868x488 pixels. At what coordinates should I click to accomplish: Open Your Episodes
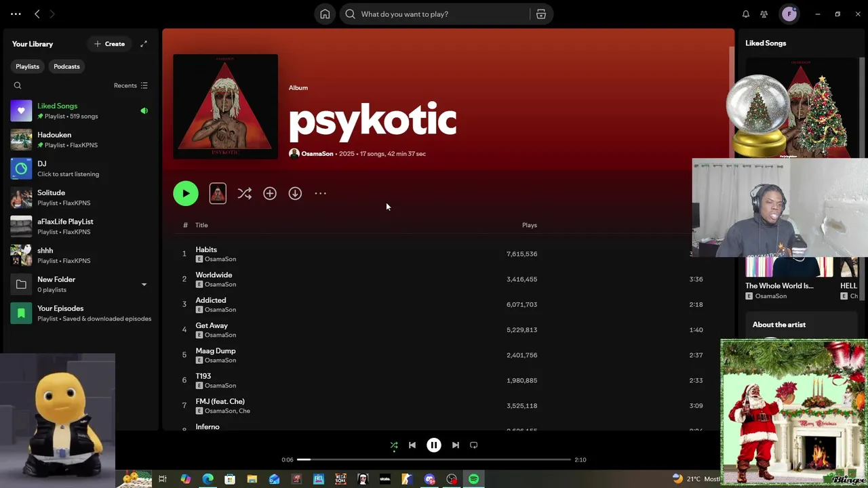click(81, 313)
